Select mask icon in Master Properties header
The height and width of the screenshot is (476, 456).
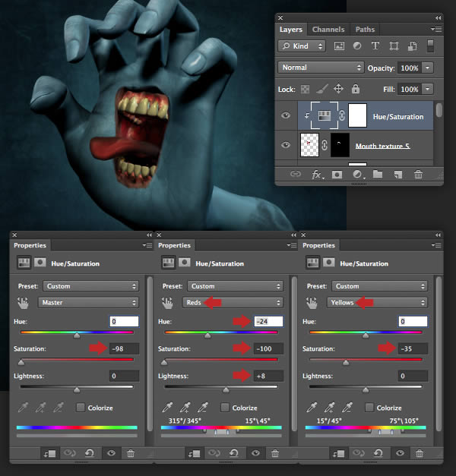click(40, 262)
